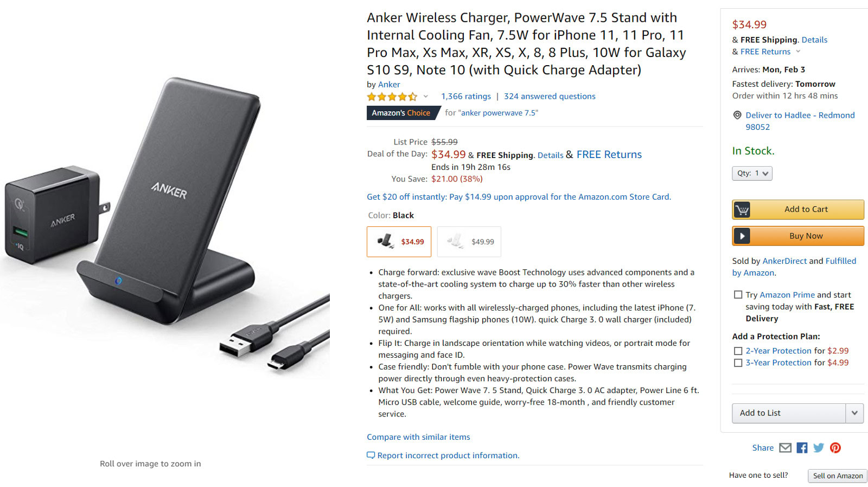Enable 2-Year Protection plan checkbox

coord(738,351)
